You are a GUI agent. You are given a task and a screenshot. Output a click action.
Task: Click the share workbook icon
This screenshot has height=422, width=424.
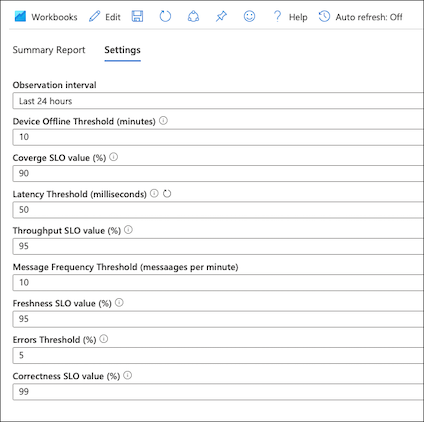pyautogui.click(x=193, y=16)
